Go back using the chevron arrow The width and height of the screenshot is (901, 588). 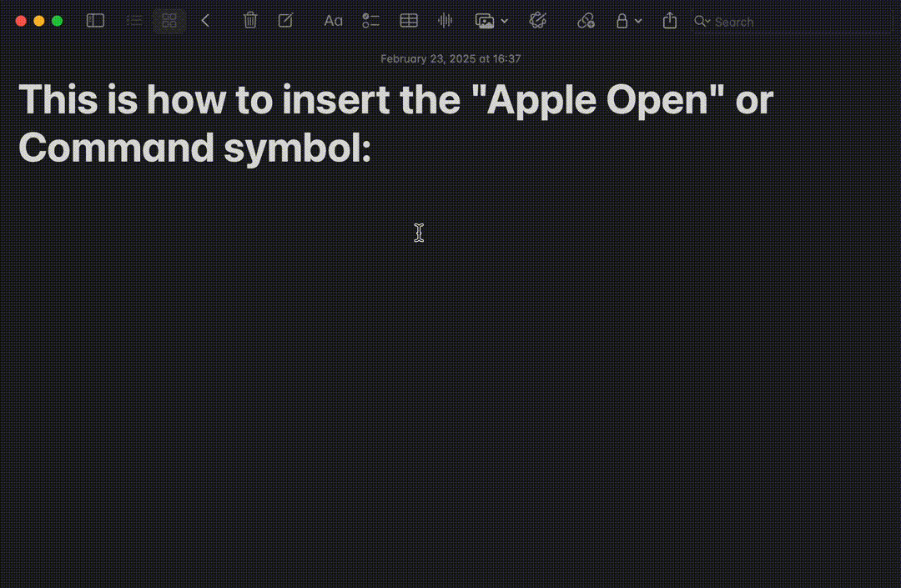pyautogui.click(x=205, y=20)
